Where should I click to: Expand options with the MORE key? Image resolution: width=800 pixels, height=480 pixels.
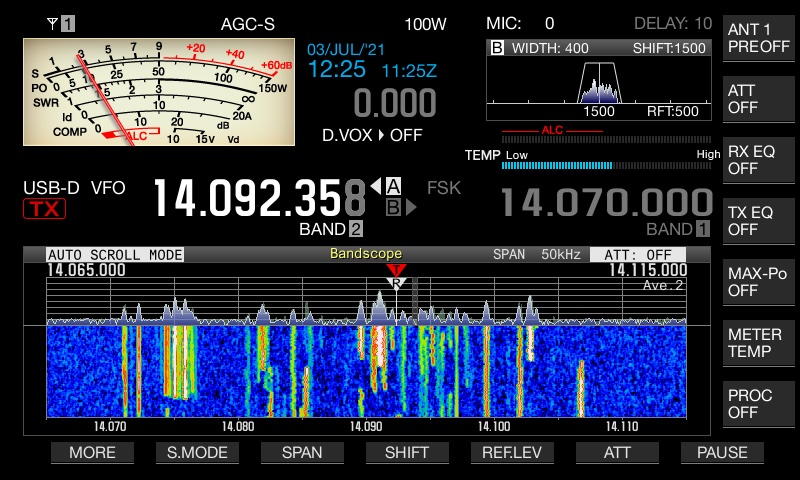pos(92,452)
